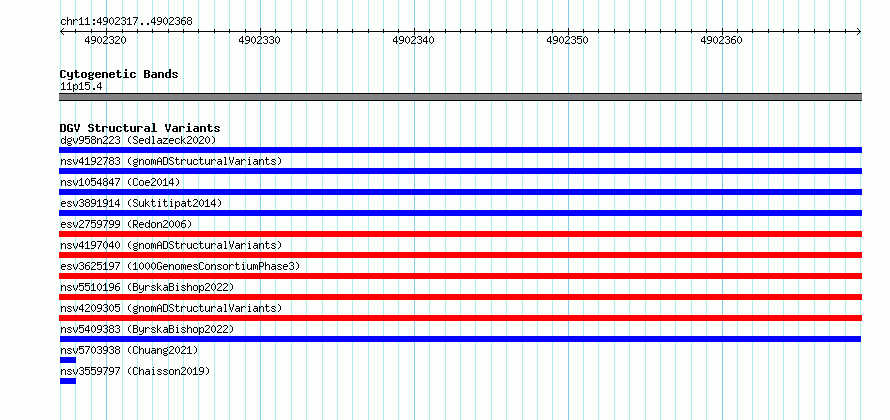Viewport: 890px width, 420px height.
Task: Click the red bar for esv2759799
Action: coord(460,234)
